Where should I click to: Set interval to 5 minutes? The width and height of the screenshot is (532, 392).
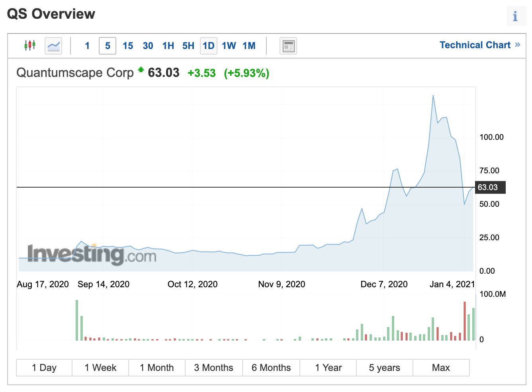click(108, 46)
